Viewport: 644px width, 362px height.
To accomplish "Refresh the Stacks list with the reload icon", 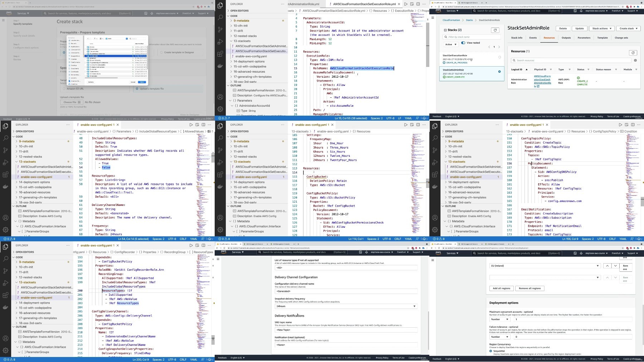I will pos(495,30).
